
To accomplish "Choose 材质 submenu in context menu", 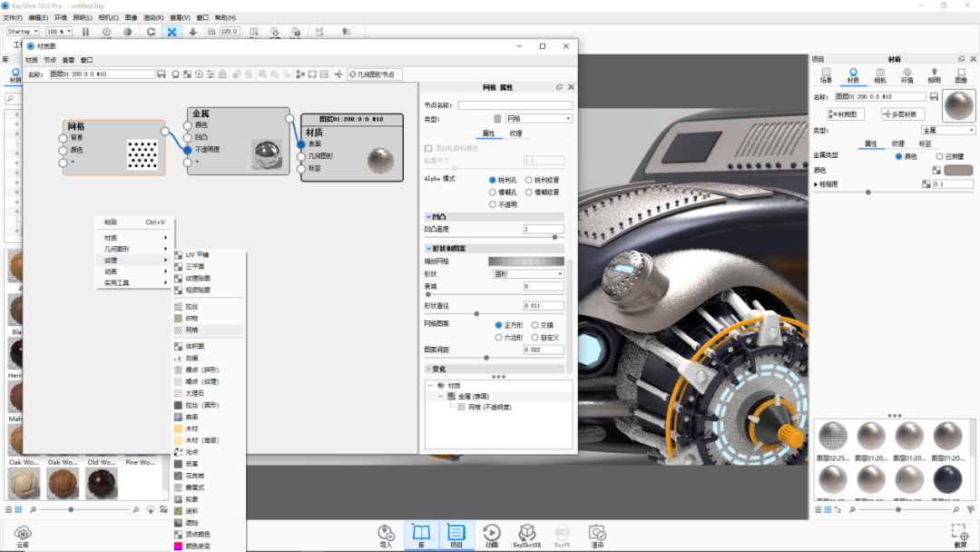I will tap(134, 238).
